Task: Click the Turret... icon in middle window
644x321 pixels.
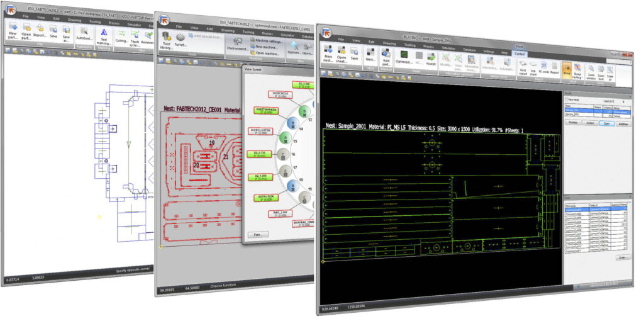Action: [x=180, y=40]
